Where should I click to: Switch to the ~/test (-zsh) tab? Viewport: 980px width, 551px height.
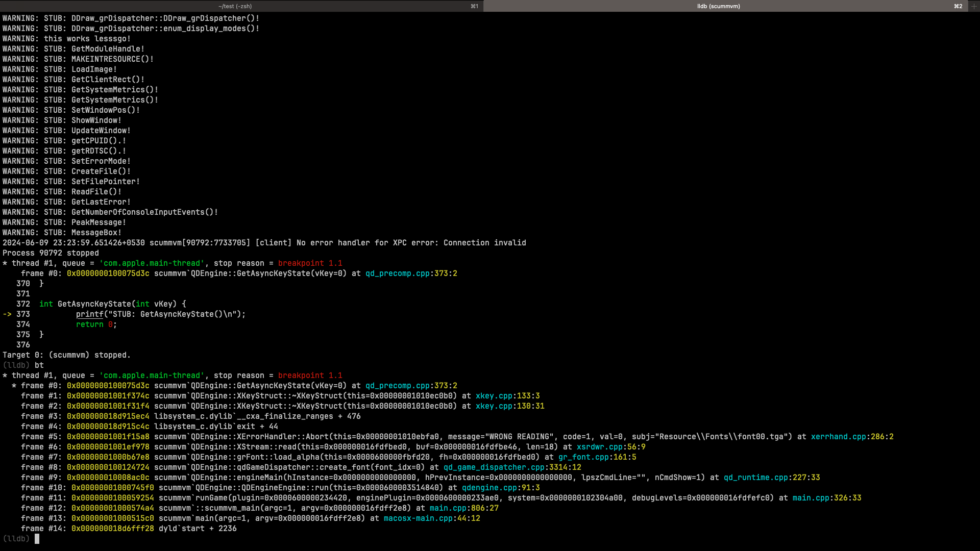pyautogui.click(x=235, y=6)
